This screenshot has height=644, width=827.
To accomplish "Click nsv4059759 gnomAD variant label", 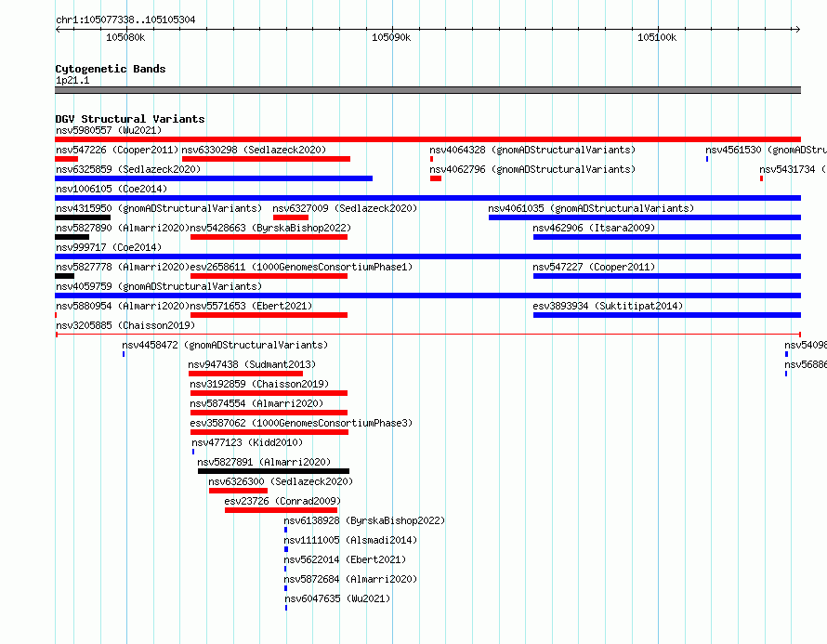I will tap(159, 286).
